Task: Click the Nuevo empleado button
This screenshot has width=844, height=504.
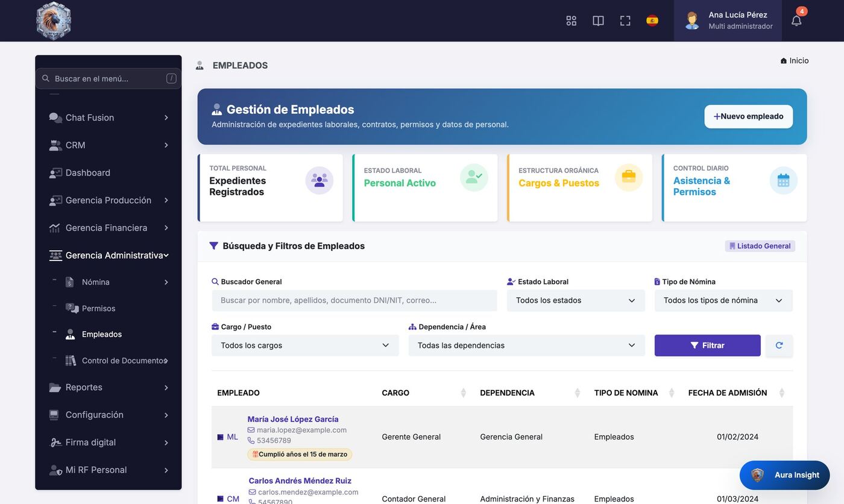Action: pyautogui.click(x=748, y=116)
